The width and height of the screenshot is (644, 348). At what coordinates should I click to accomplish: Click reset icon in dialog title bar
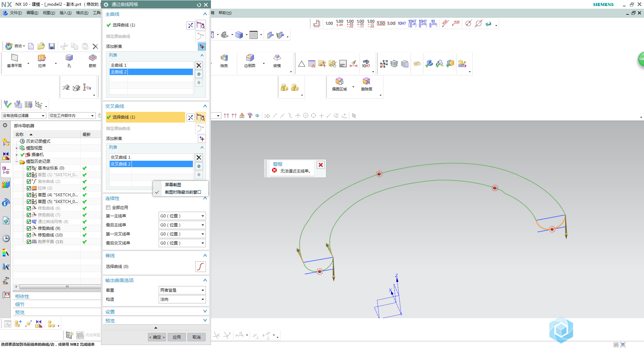point(199,5)
